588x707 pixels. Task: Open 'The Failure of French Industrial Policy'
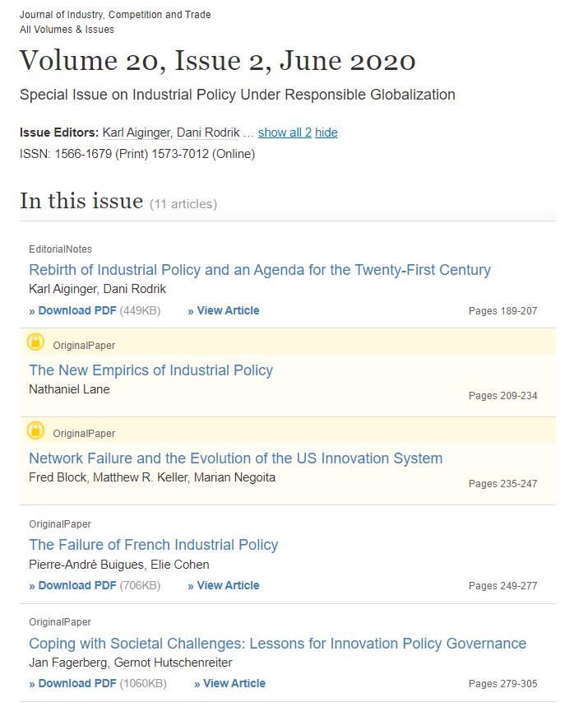153,545
